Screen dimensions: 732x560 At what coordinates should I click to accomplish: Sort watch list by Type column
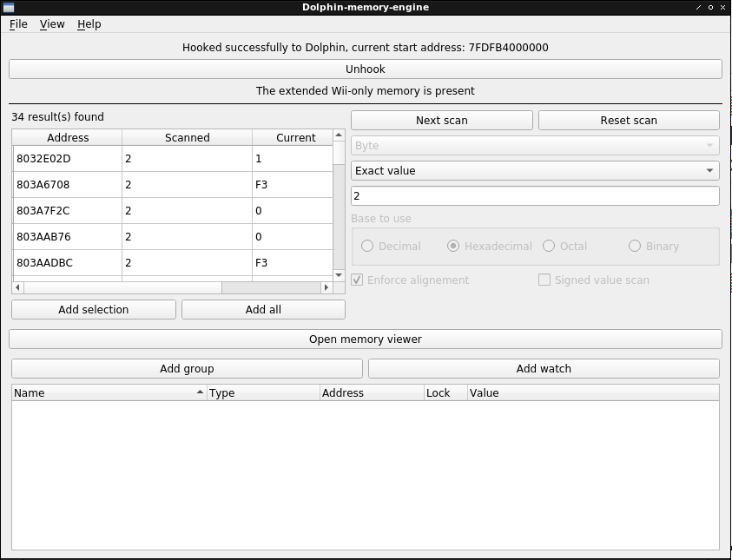pos(263,393)
